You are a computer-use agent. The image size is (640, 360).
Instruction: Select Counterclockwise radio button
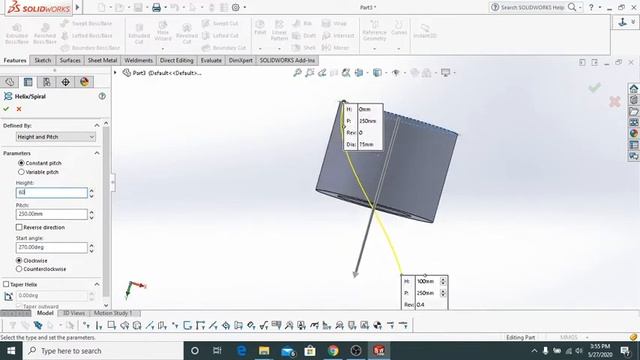tap(19, 269)
